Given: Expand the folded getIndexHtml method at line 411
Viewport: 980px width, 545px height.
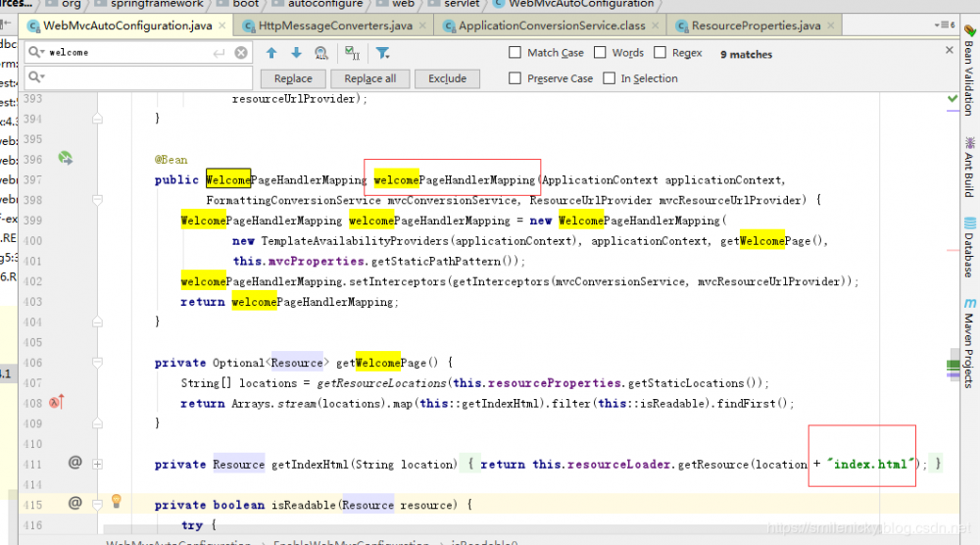Looking at the screenshot, I should (97, 464).
